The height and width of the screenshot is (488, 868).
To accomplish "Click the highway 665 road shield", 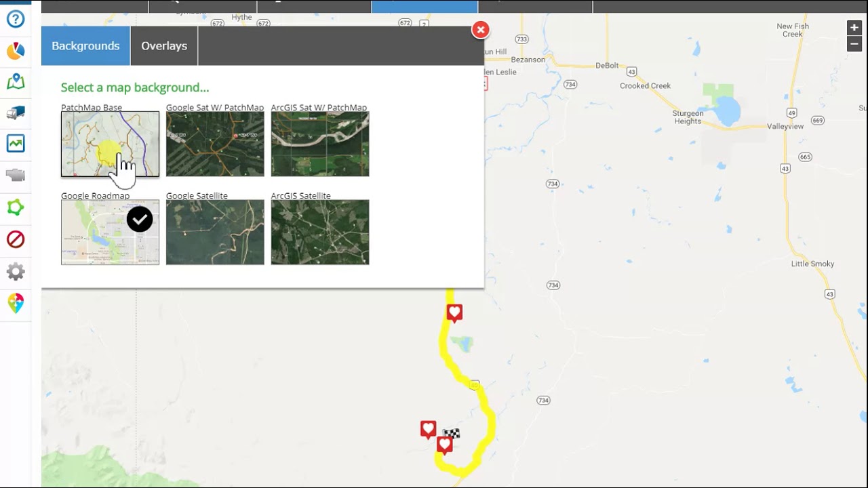I will tap(805, 157).
